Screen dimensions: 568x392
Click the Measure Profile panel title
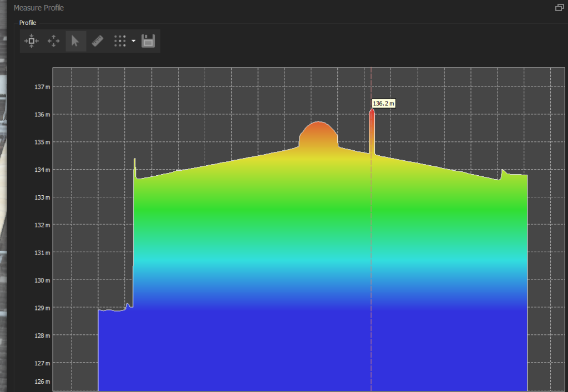(39, 8)
